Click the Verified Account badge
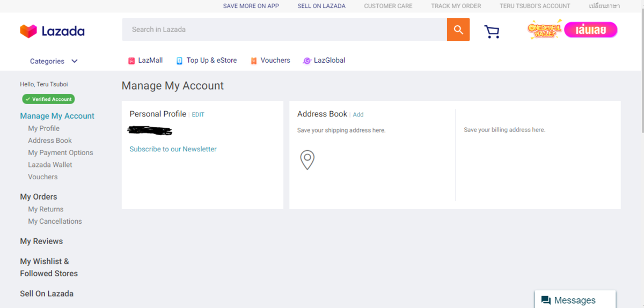644x308 pixels. (x=48, y=99)
